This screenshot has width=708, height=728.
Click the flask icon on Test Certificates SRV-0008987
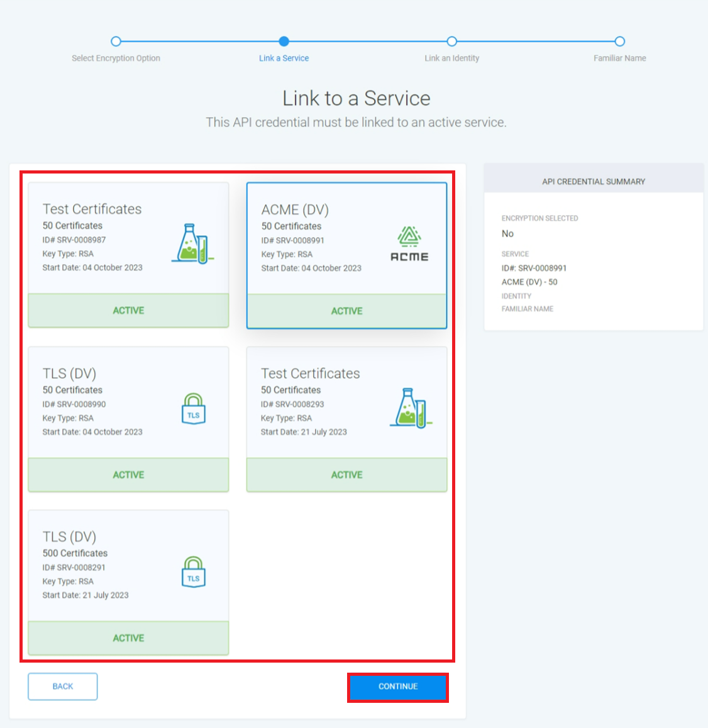pos(192,244)
